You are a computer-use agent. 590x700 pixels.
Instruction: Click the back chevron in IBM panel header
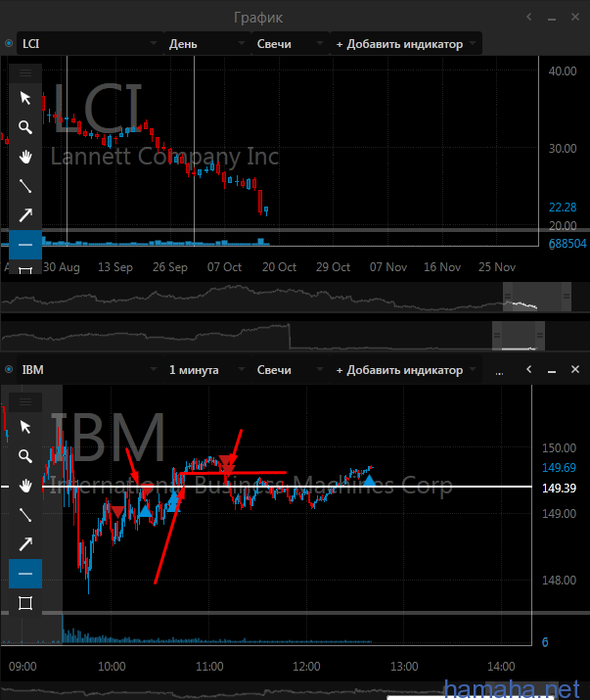tap(529, 369)
